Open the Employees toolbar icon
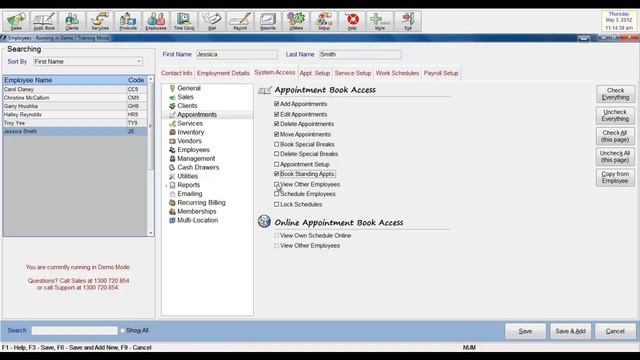This screenshot has height=360, width=640. (156, 21)
